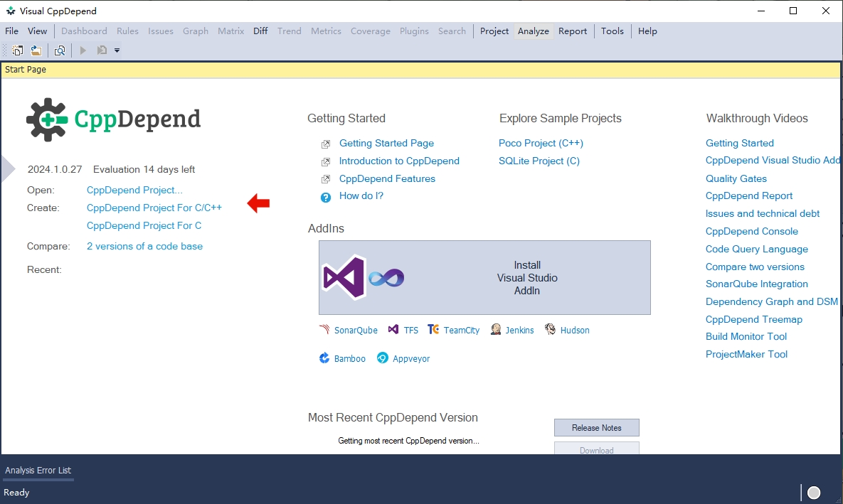The width and height of the screenshot is (843, 504).
Task: Open the Tools menu
Action: 612,31
